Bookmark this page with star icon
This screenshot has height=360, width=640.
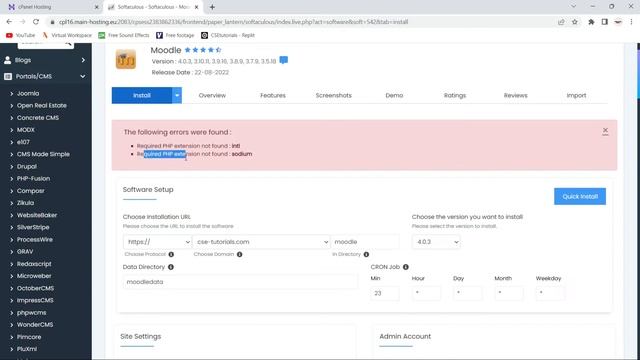[575, 22]
